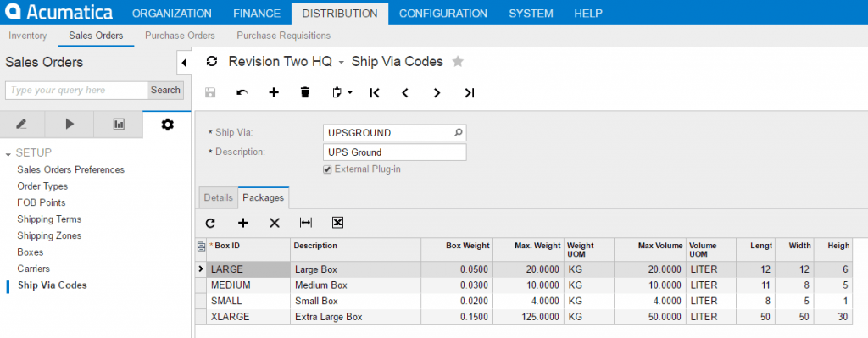Viewport: 868px width, 338px height.
Task: Open Order Types setup page
Action: tap(42, 186)
